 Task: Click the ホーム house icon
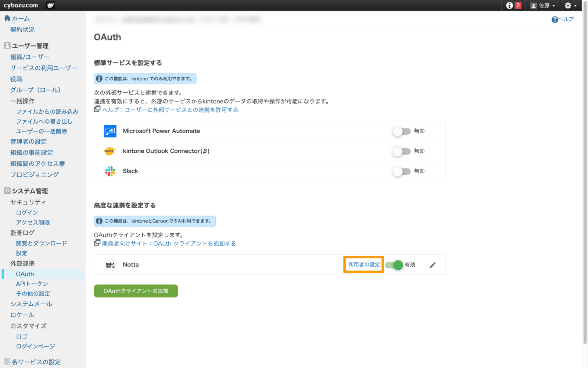click(7, 18)
